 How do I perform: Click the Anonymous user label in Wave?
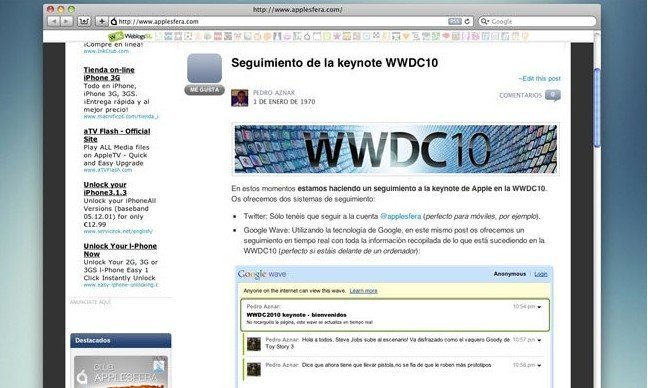(510, 274)
